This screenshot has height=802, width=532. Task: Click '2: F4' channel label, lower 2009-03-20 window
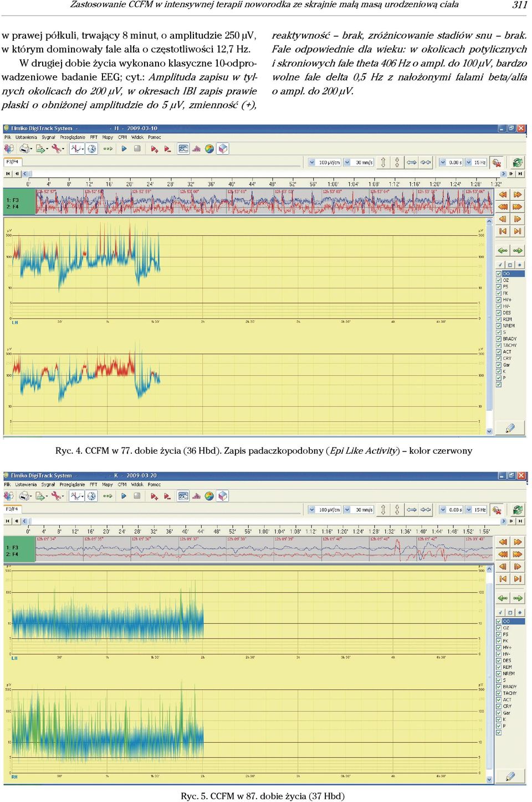[x=12, y=554]
